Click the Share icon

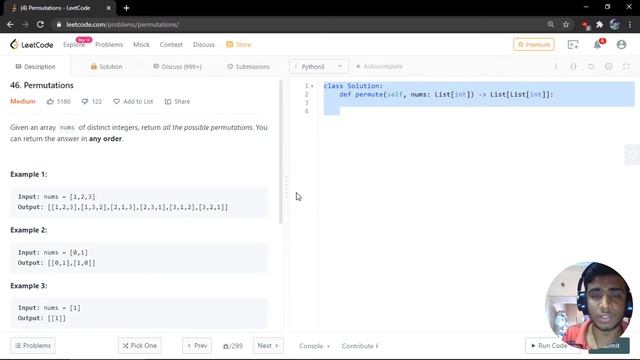168,101
